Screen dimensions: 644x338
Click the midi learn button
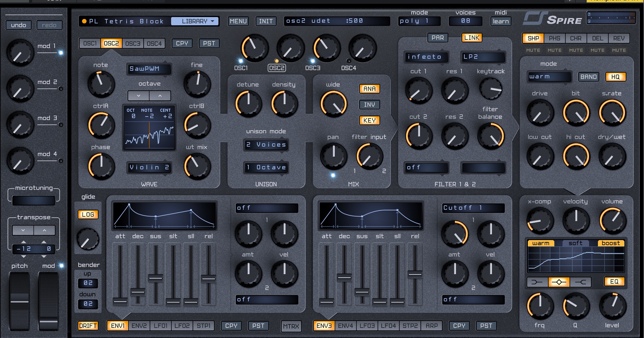[x=500, y=21]
